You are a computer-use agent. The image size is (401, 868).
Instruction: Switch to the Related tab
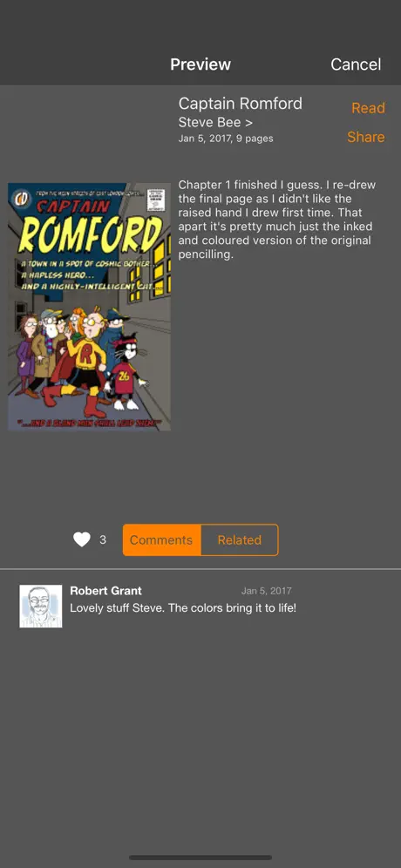pos(239,539)
